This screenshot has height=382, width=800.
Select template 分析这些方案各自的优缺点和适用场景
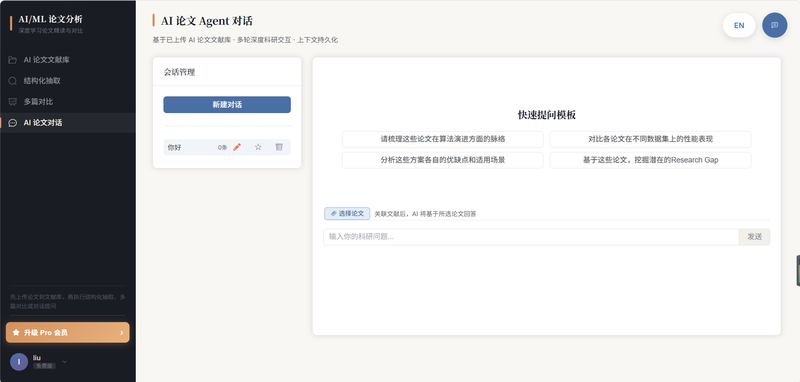coord(443,160)
